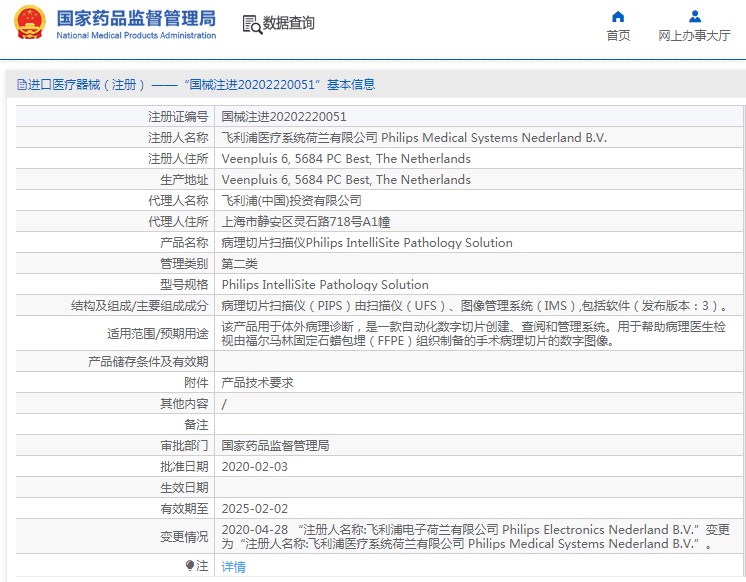Viewport: 746px width, 582px height.
Task: Click the National Medical Products Administration subtitle
Action: [x=136, y=36]
